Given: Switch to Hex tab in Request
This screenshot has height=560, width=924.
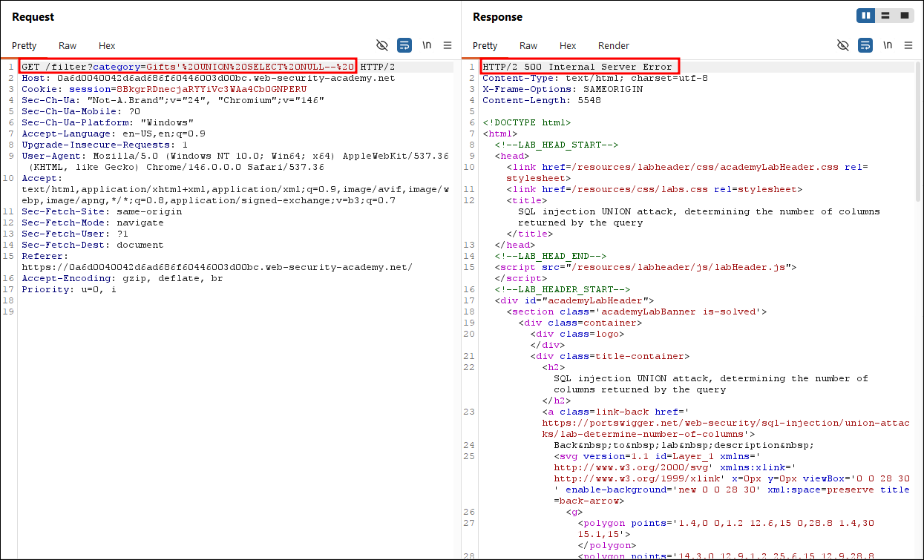Looking at the screenshot, I should 107,46.
